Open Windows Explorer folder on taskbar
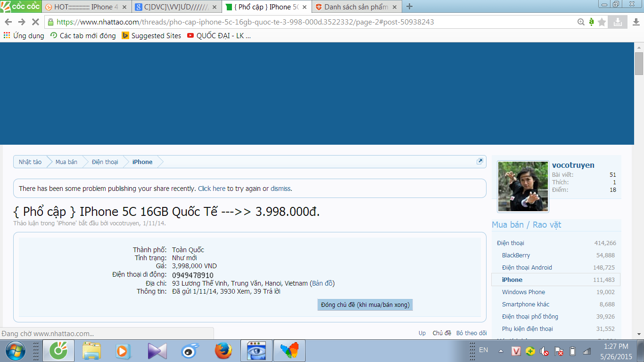Image resolution: width=644 pixels, height=362 pixels. pos(91,351)
